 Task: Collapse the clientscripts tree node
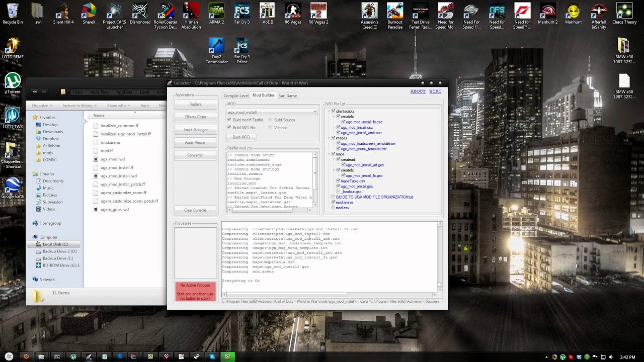click(329, 111)
